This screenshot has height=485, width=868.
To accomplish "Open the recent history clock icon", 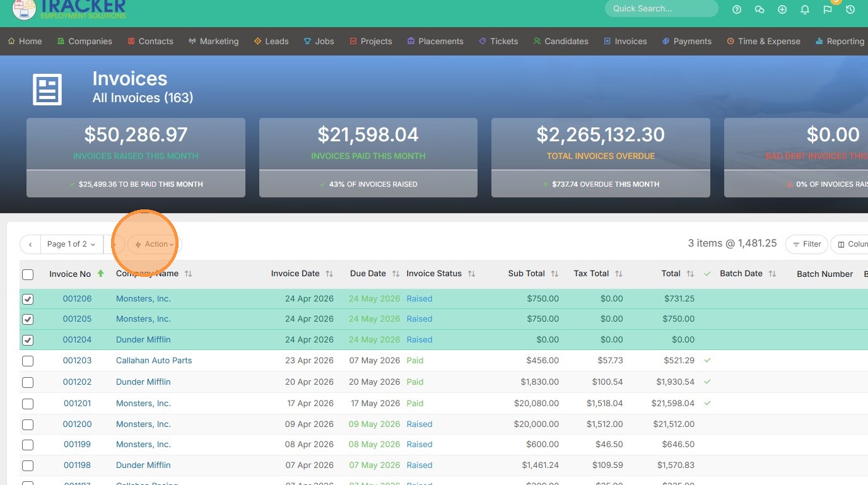I will coord(850,9).
